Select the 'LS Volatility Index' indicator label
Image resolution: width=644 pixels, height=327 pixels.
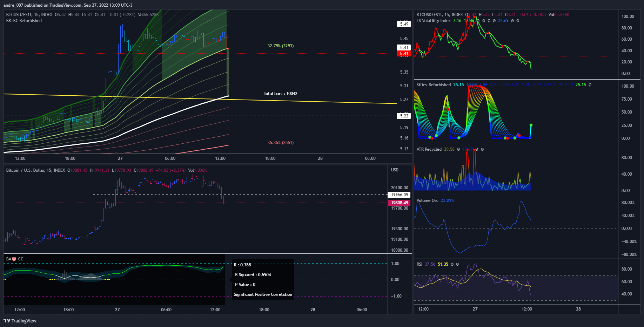coord(434,21)
